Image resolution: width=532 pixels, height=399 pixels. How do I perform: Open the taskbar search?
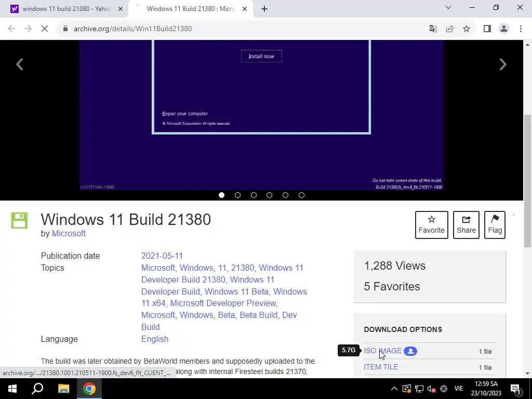(37, 389)
